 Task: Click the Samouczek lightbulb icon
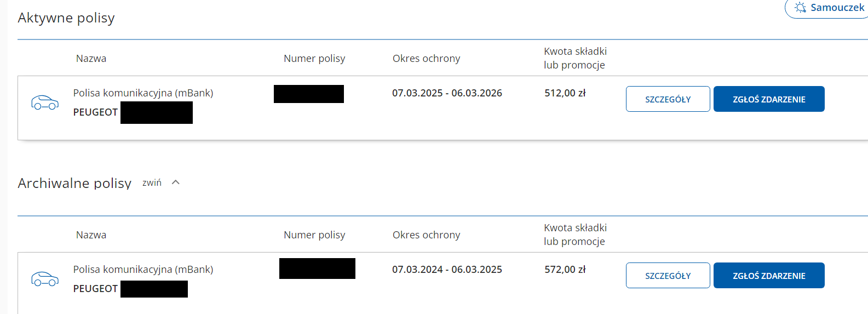(x=801, y=8)
